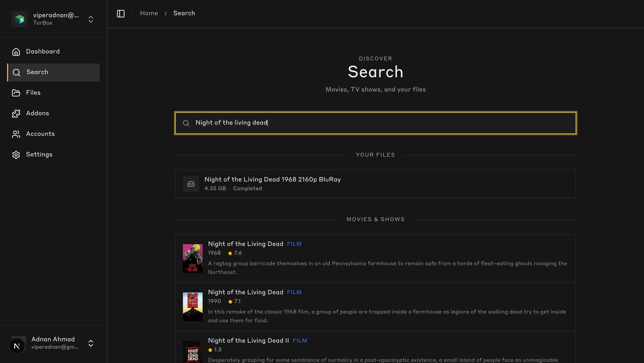This screenshot has height=363, width=644.
Task: Click in the search text input field
Action: point(375,123)
